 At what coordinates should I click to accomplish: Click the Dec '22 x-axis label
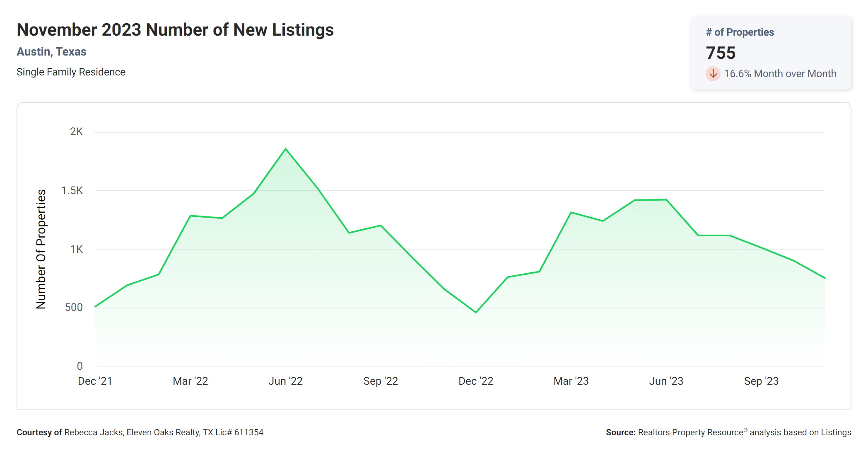coord(476,381)
